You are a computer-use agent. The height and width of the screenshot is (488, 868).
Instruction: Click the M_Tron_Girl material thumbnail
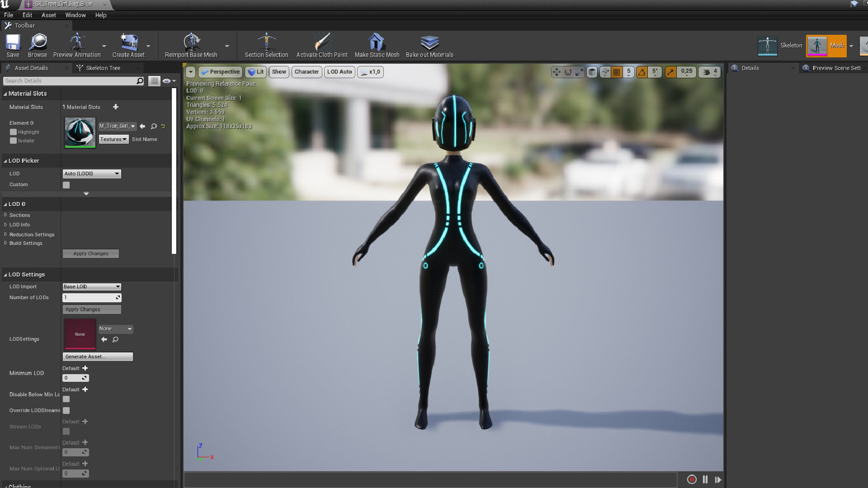click(x=80, y=132)
